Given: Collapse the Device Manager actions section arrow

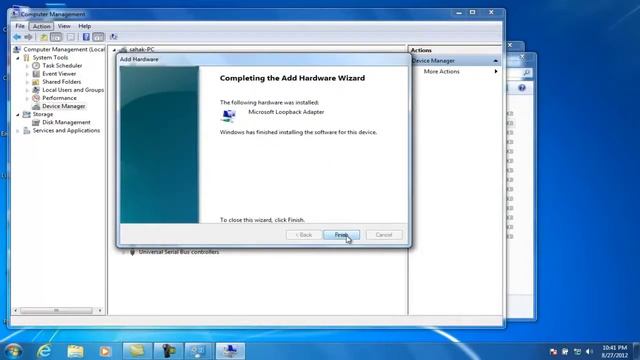Looking at the screenshot, I should click(x=496, y=61).
